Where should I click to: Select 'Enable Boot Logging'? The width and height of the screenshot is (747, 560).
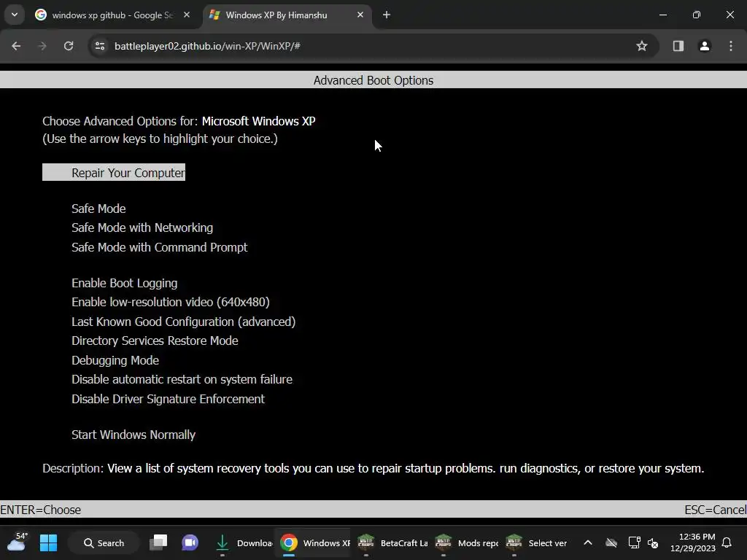point(124,284)
